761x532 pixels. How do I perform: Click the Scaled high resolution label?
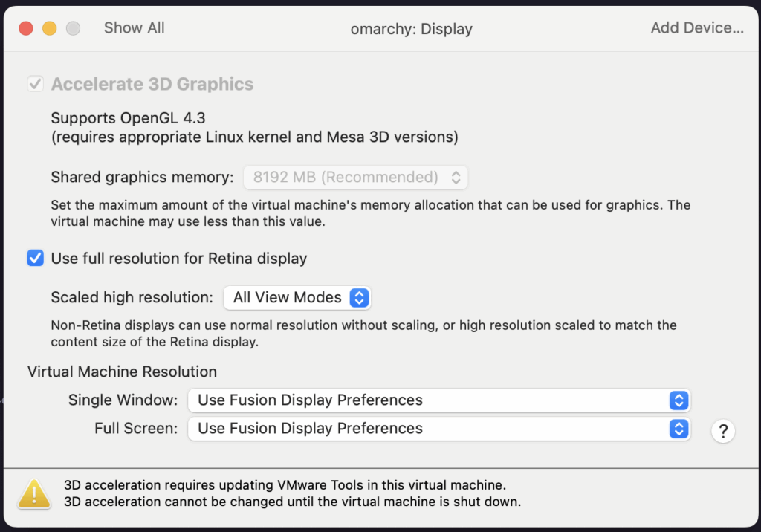[x=132, y=297]
